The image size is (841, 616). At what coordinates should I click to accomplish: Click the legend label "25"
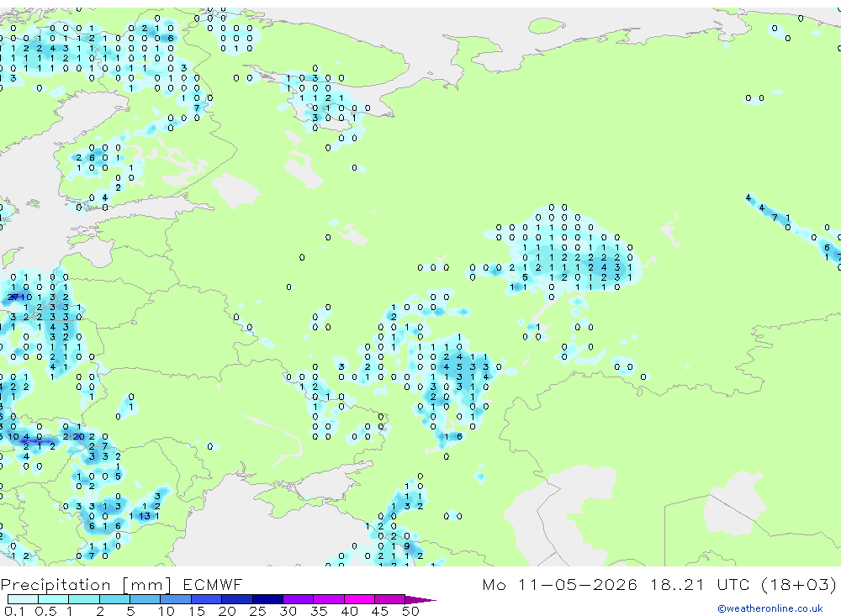tap(257, 611)
